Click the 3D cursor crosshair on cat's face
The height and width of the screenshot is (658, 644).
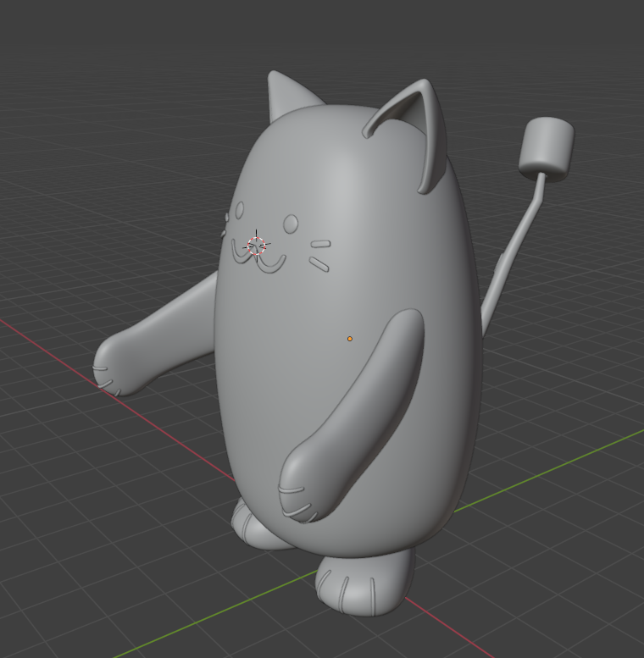(257, 246)
